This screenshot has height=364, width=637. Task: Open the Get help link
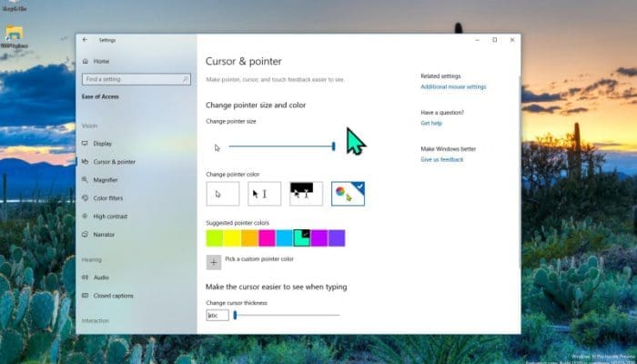coord(431,123)
